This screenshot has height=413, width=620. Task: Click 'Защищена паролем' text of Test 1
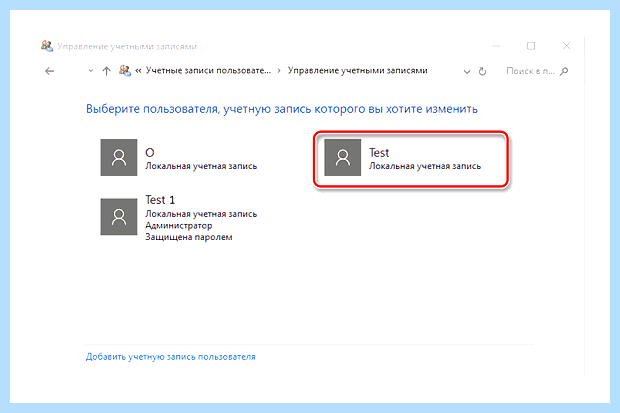[x=189, y=237]
